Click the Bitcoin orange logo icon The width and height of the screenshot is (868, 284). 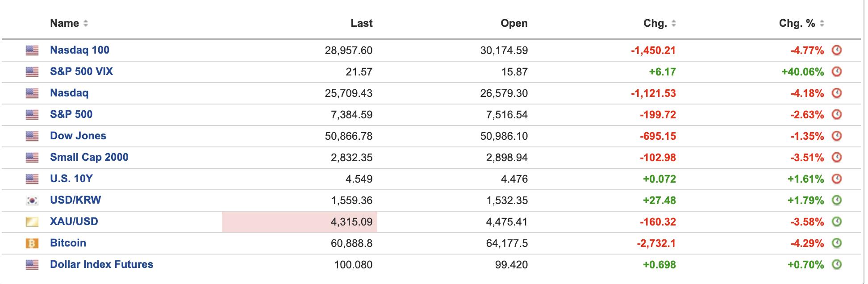[x=32, y=243]
